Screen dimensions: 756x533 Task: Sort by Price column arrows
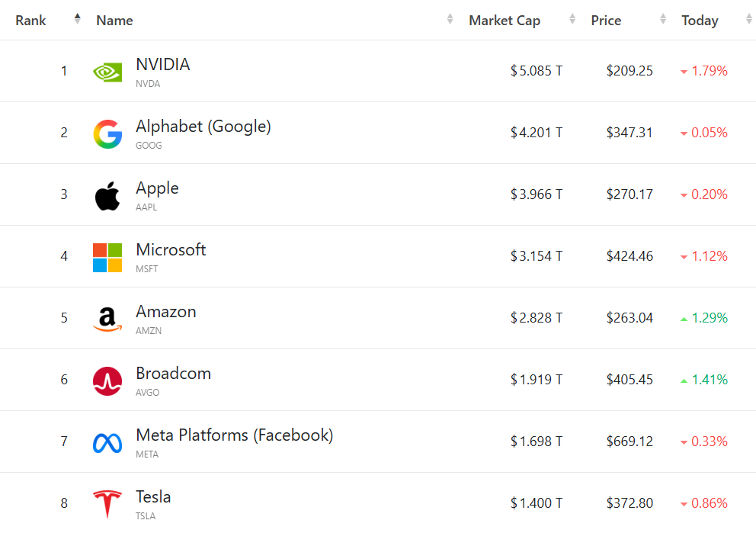(x=663, y=20)
